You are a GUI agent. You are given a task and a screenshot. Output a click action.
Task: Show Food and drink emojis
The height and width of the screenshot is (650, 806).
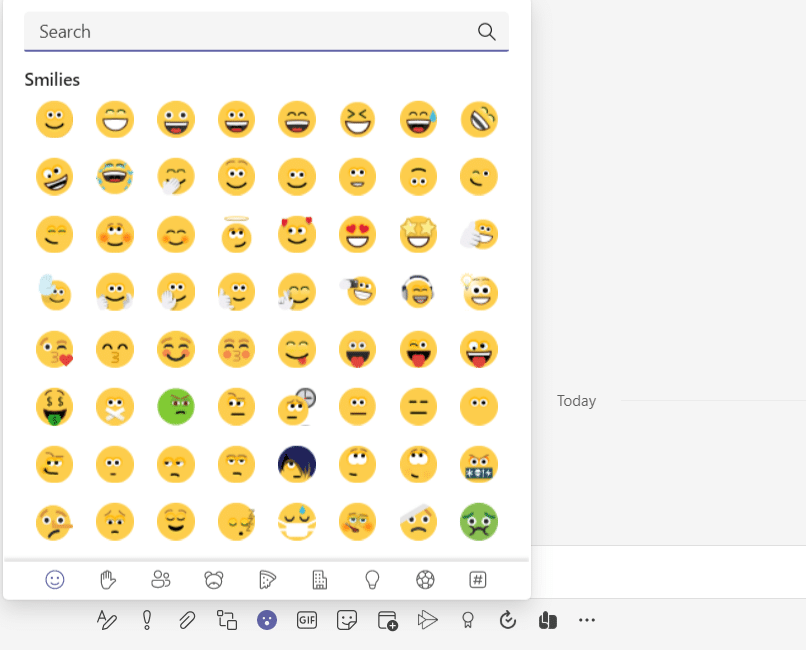pos(268,579)
